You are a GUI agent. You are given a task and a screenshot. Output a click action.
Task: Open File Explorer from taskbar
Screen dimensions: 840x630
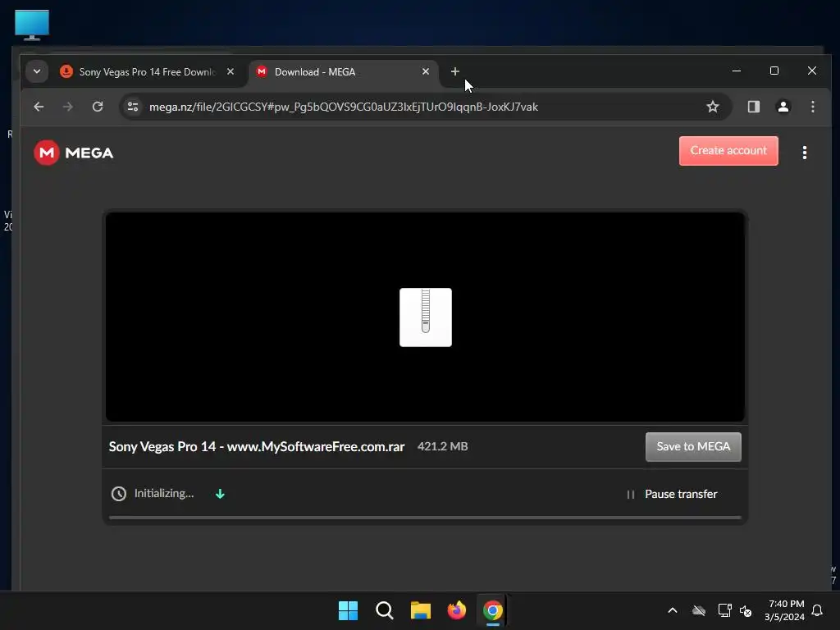[x=421, y=610]
